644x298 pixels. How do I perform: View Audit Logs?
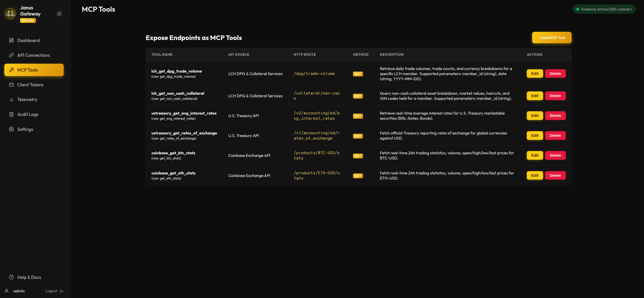(34, 114)
